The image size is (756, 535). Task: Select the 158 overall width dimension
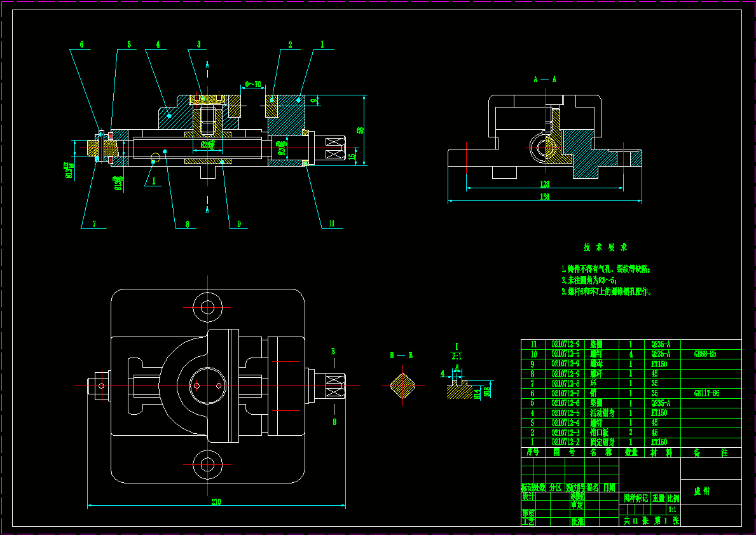click(544, 197)
